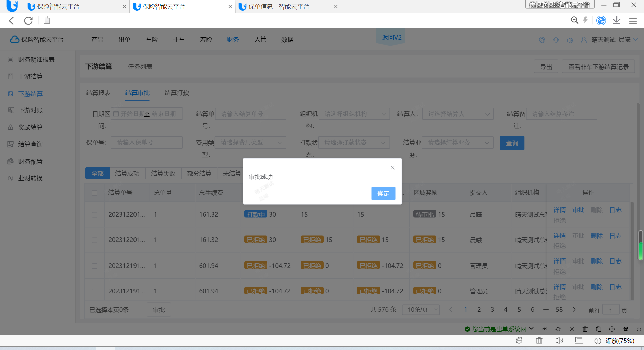Click 详情 for the 打款中 row
Image resolution: width=644 pixels, height=350 pixels.
click(x=559, y=210)
